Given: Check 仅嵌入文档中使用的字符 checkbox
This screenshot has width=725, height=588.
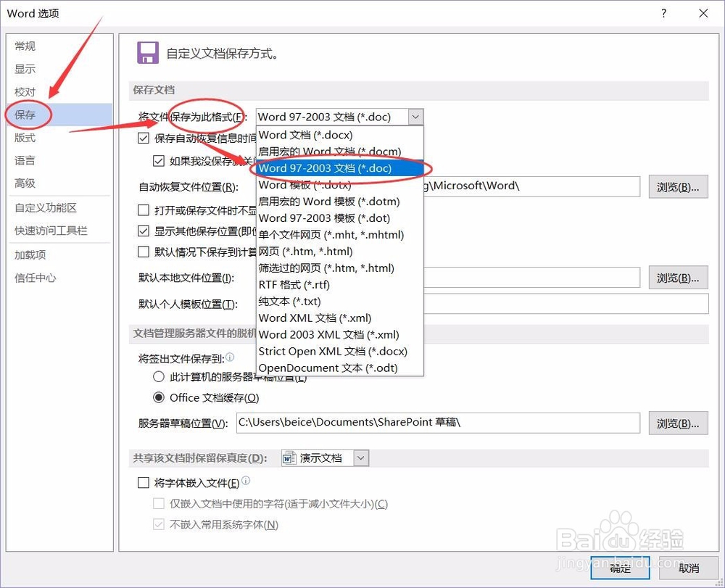Looking at the screenshot, I should pyautogui.click(x=159, y=503).
